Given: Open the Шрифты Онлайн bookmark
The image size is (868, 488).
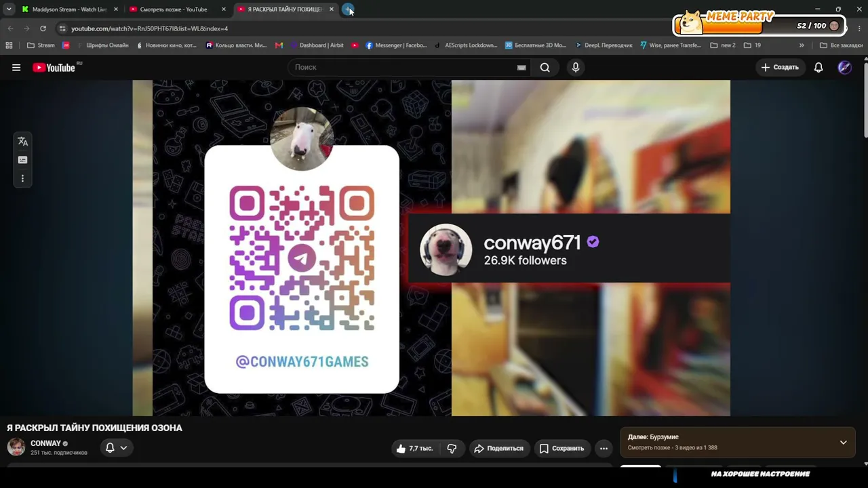Looking at the screenshot, I should [x=102, y=45].
